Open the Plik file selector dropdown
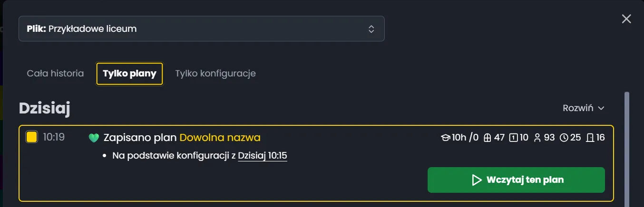644x207 pixels. pyautogui.click(x=201, y=29)
